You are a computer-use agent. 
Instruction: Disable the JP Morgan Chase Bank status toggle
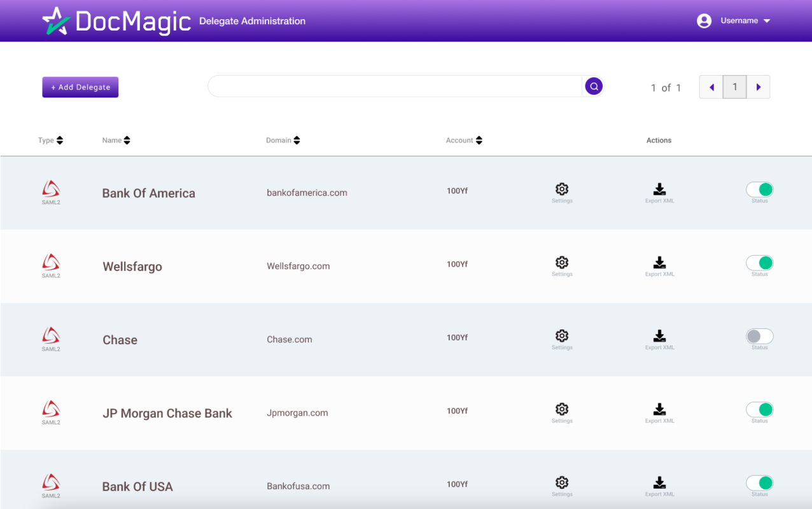[760, 409]
